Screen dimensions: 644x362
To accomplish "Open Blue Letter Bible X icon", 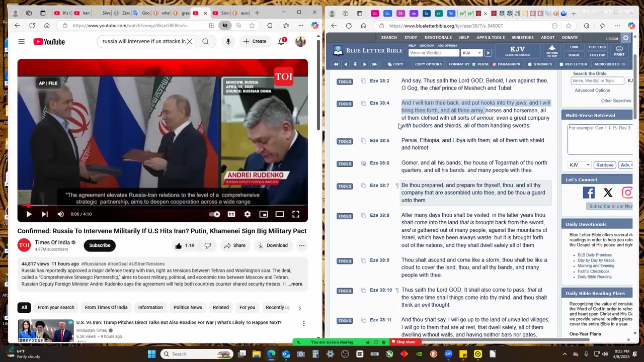I will tap(608, 193).
